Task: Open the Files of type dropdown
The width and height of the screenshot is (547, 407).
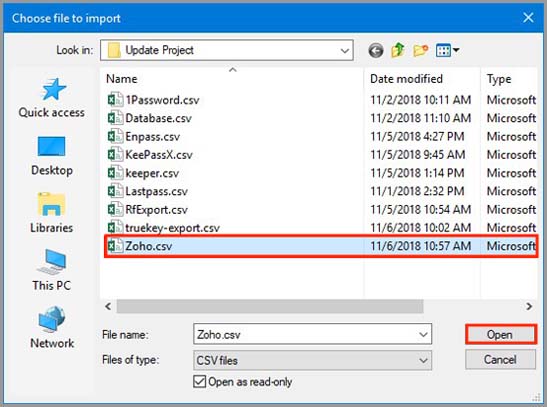Action: pos(312,360)
